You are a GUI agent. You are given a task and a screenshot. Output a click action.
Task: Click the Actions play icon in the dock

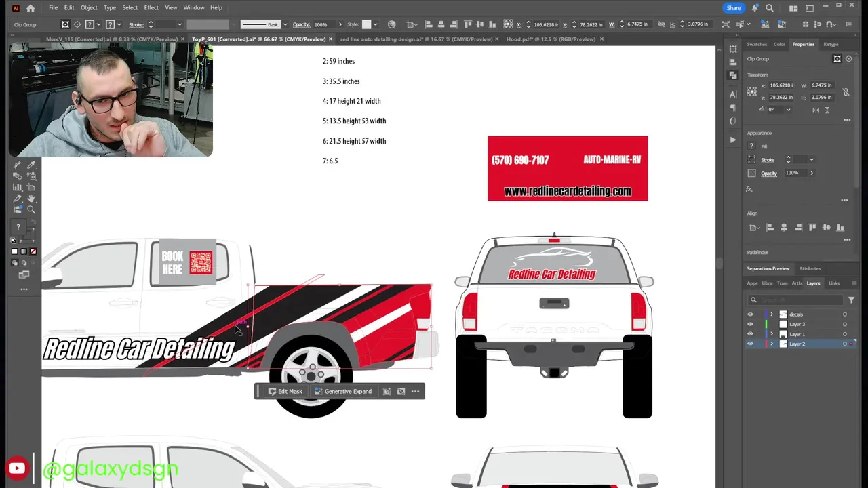tap(733, 140)
